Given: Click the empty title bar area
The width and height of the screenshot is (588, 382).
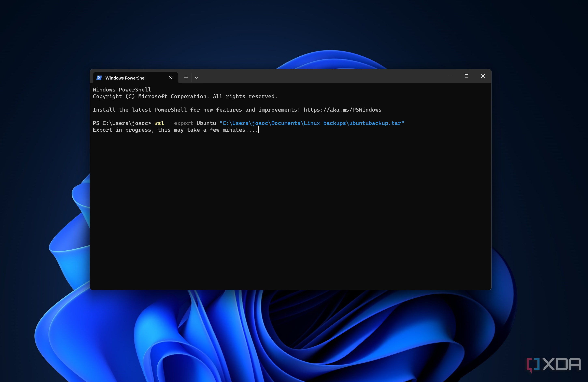Looking at the screenshot, I should pyautogui.click(x=321, y=76).
